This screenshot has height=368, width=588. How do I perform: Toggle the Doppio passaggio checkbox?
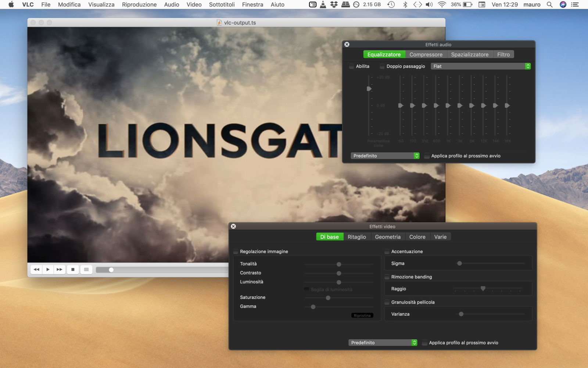point(382,66)
